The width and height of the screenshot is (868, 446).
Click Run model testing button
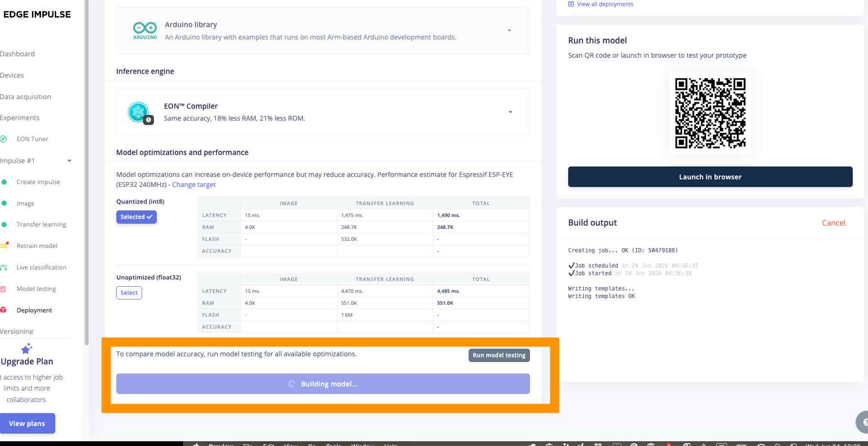[499, 355]
